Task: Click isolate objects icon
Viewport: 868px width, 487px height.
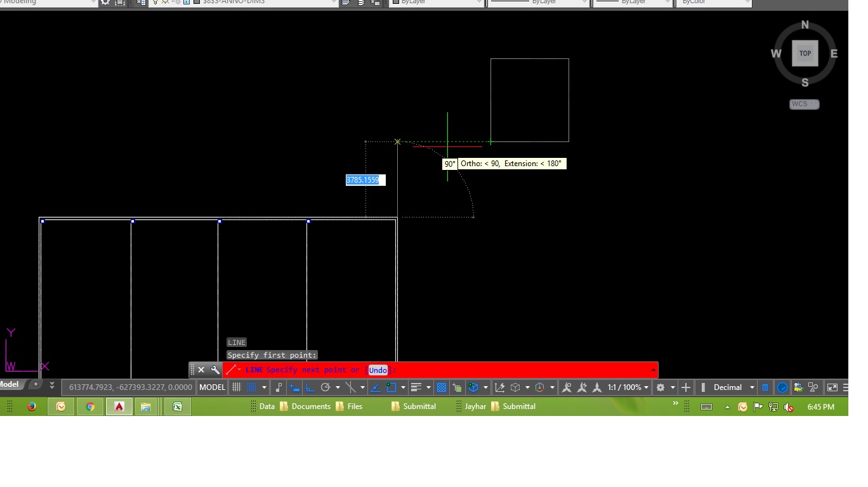Action: (813, 387)
